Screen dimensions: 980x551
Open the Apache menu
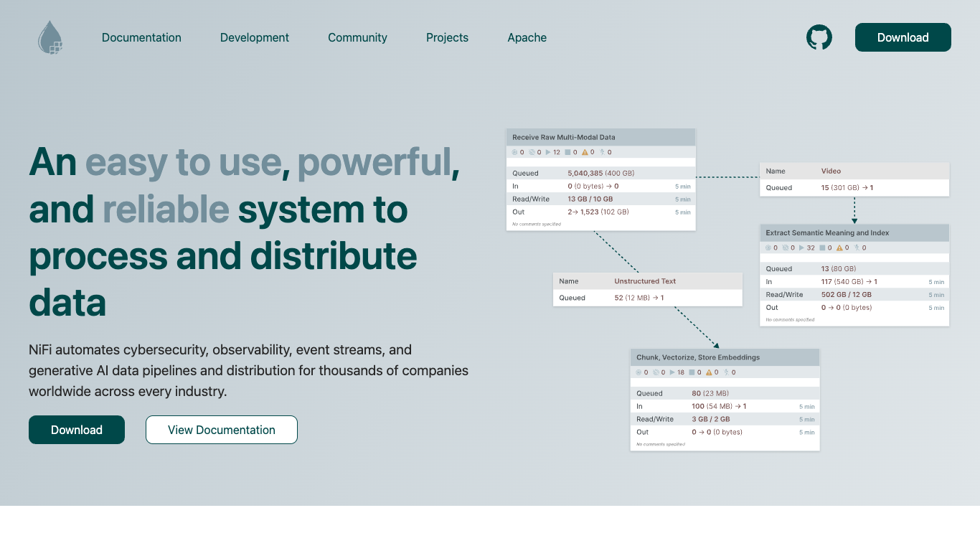click(x=527, y=37)
